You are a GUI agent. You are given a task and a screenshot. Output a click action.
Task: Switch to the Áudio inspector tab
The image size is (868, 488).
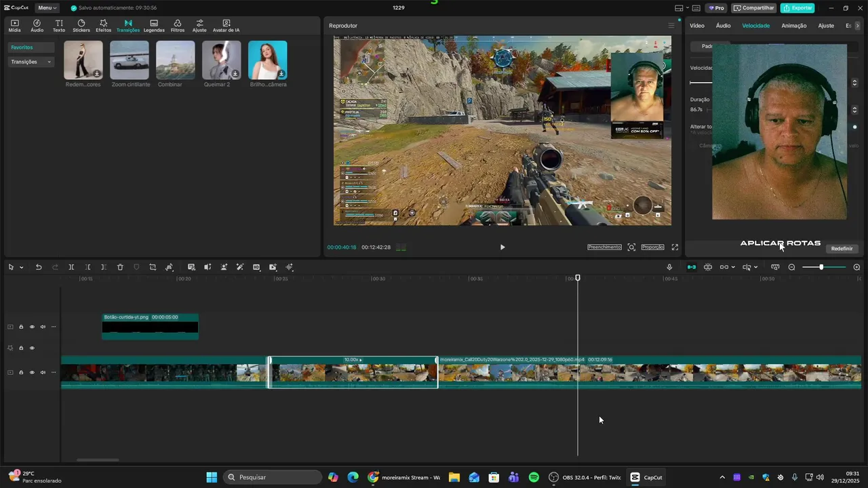point(724,26)
